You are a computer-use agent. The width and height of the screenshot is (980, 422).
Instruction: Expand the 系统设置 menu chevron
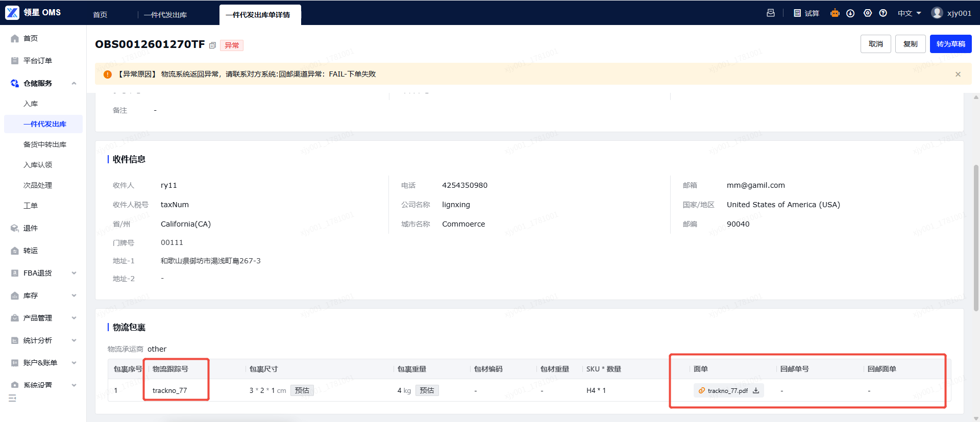pos(74,385)
